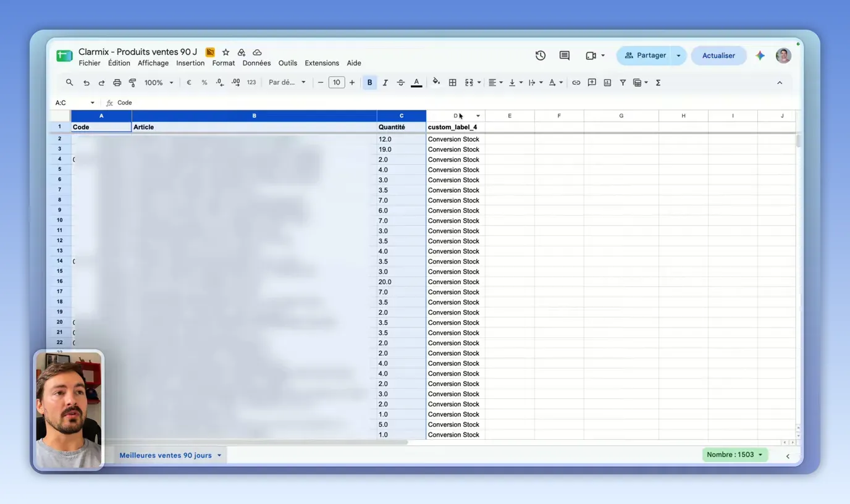This screenshot has height=504, width=850.
Task: Format as percent
Action: click(204, 83)
